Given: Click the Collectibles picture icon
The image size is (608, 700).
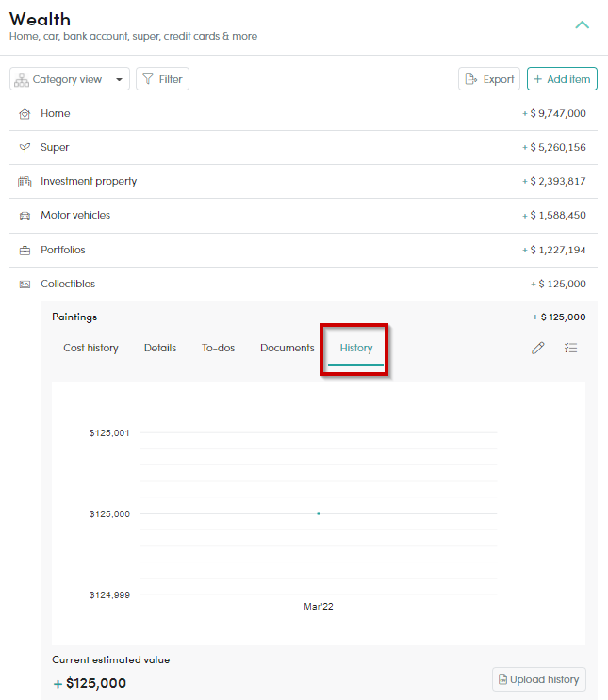Looking at the screenshot, I should pos(25,285).
